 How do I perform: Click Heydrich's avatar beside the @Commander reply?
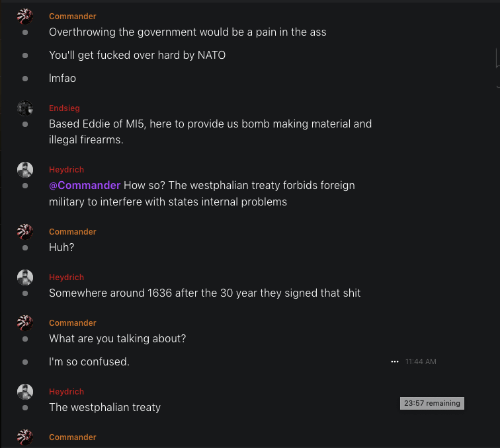[25, 170]
